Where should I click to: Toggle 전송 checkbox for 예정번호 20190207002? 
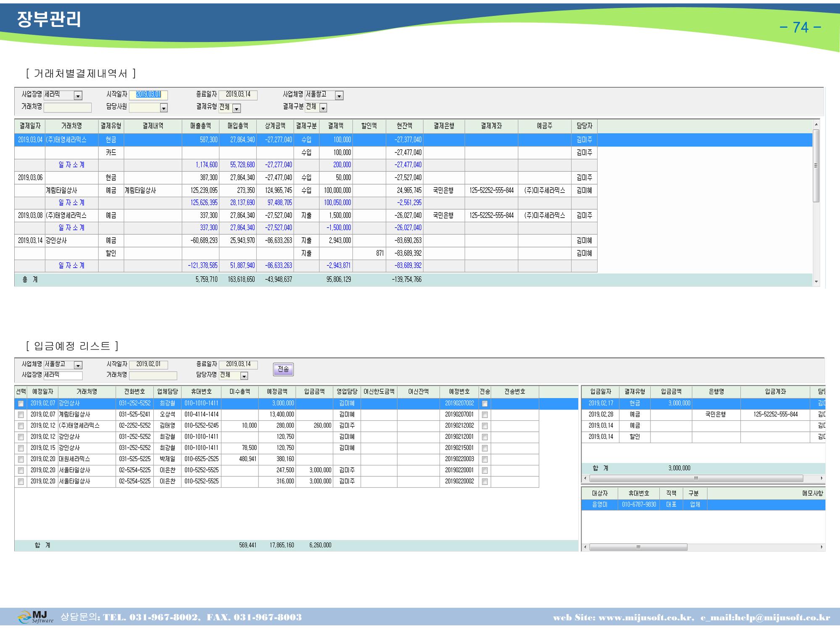pos(485,404)
